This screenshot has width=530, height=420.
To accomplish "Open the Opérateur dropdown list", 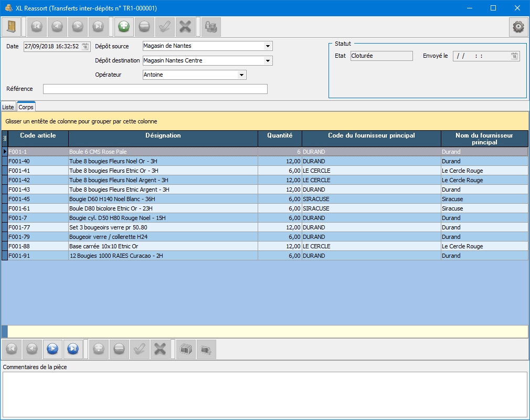I will coord(241,75).
